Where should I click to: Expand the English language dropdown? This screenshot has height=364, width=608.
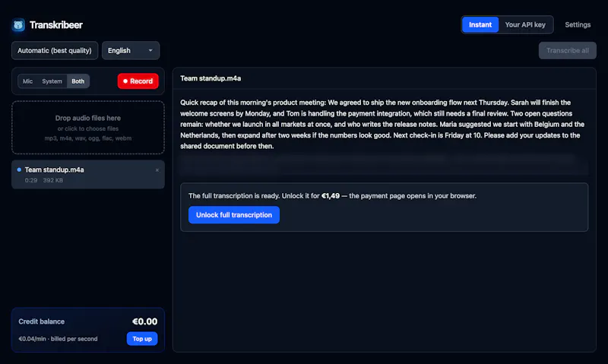[131, 50]
